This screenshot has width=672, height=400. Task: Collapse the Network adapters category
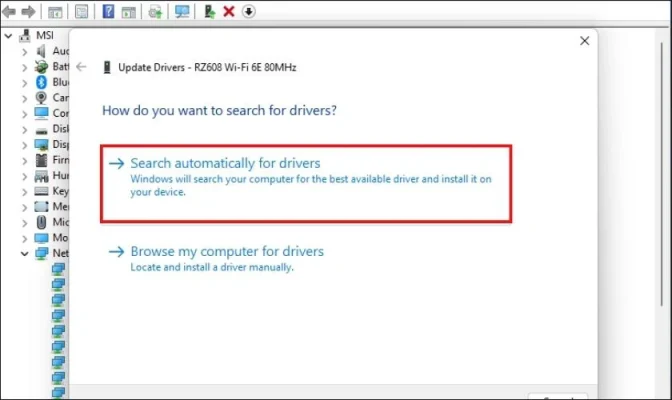point(26,254)
